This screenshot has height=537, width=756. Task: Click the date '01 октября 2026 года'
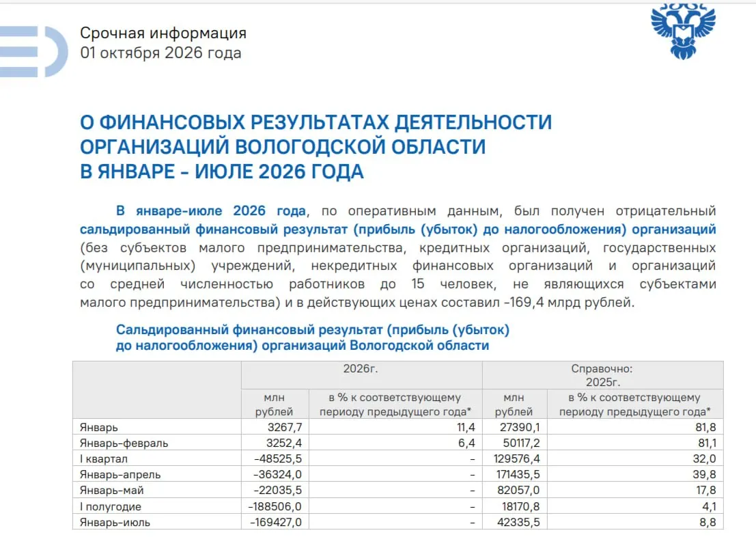160,53
